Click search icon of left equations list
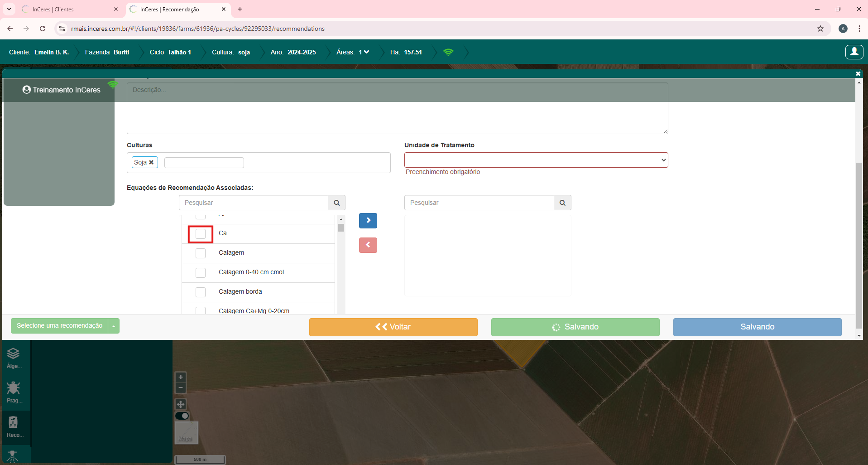The height and width of the screenshot is (465, 868). [x=337, y=203]
